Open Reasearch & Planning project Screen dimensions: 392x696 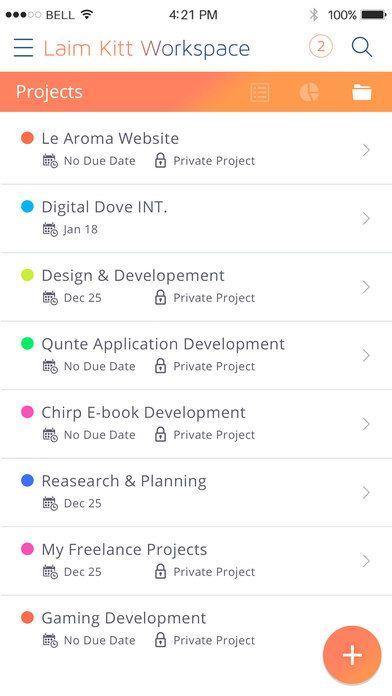pos(196,492)
